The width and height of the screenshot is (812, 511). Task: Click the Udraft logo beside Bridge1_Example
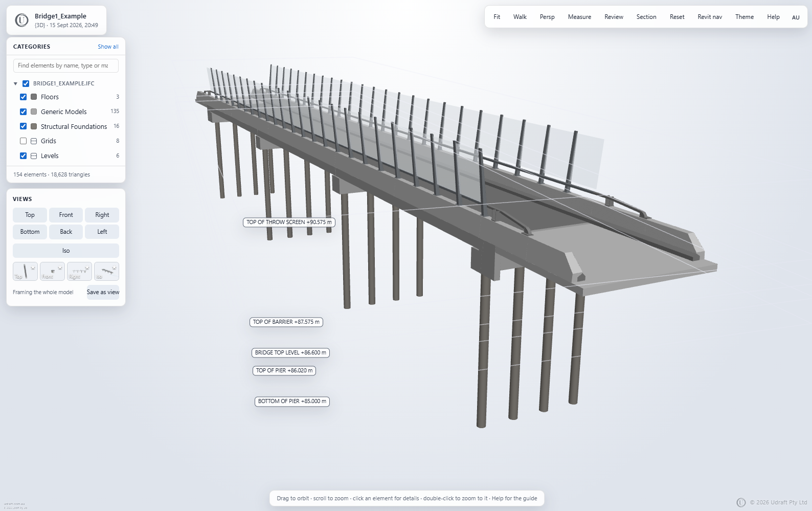click(x=21, y=20)
